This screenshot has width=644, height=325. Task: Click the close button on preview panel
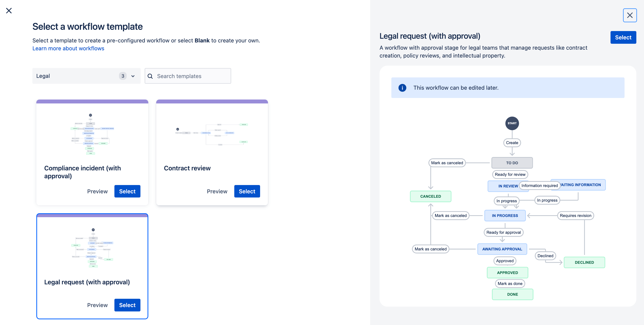tap(630, 15)
